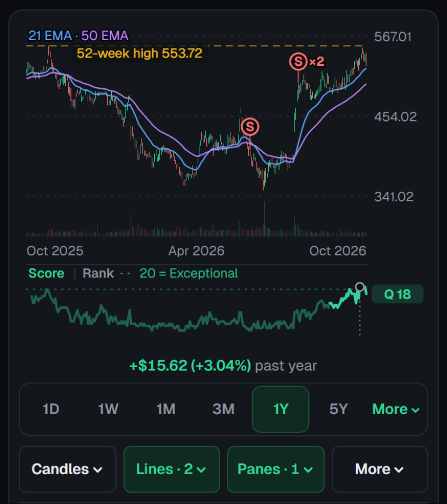Open the Candles chart type dropdown
This screenshot has width=447, height=504.
[68, 469]
